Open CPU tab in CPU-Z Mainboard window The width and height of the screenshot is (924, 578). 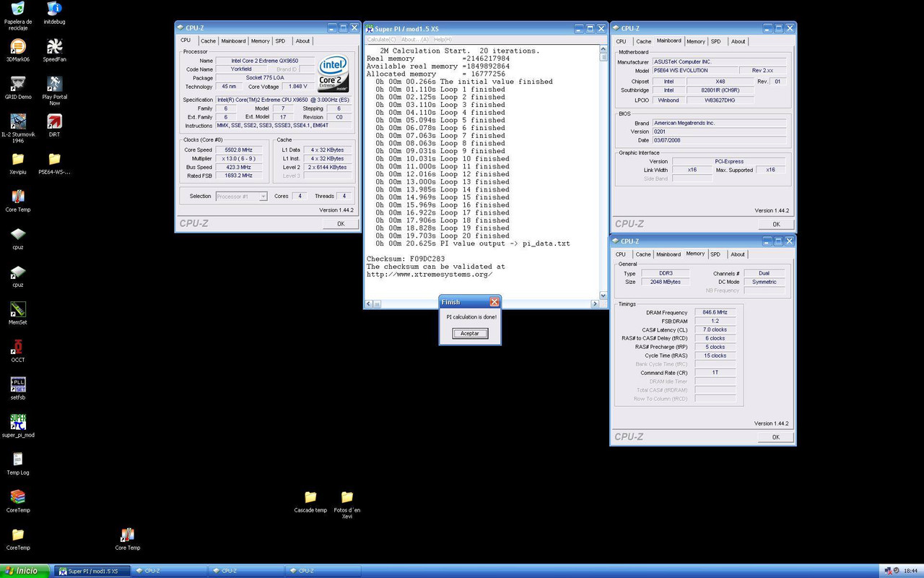(621, 41)
